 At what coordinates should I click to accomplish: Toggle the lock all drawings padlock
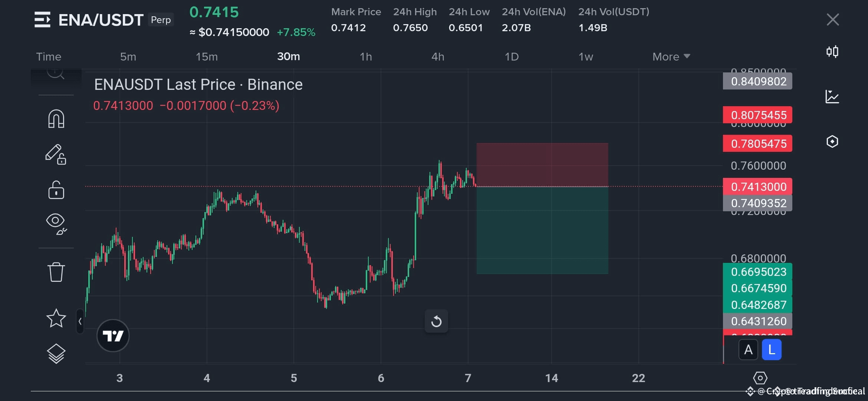tap(56, 190)
